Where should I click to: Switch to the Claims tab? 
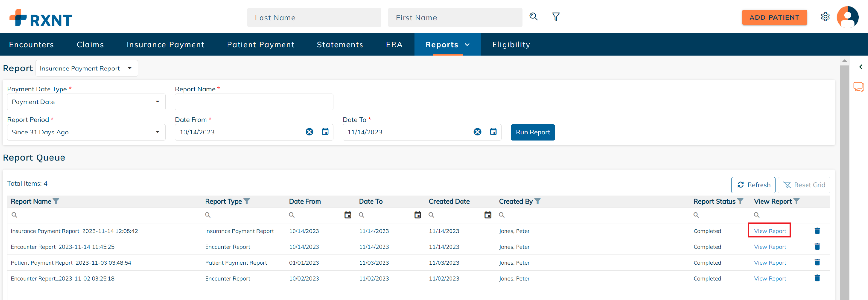[90, 44]
